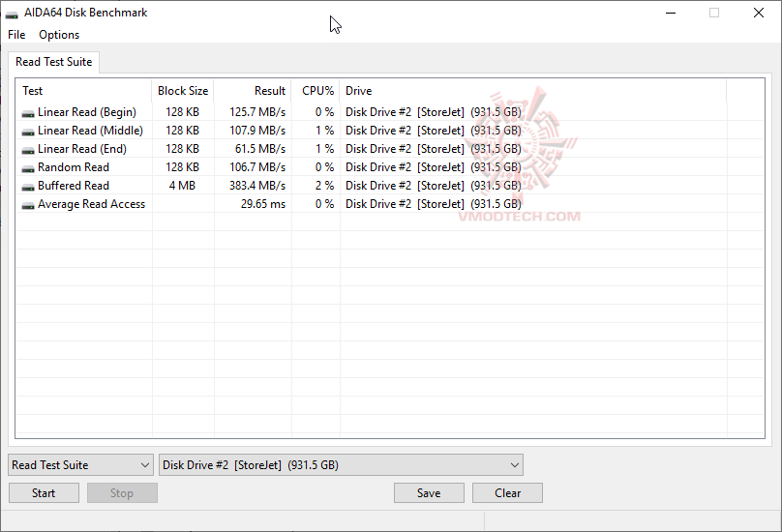Click the 107.9 MB/s result value
This screenshot has width=782, height=532.
point(257,131)
